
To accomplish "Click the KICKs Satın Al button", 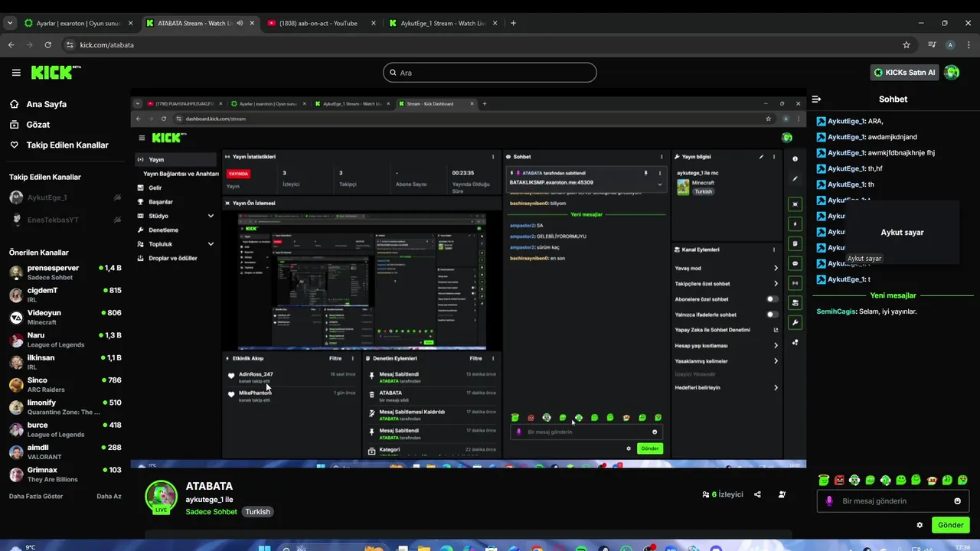I will click(x=904, y=73).
